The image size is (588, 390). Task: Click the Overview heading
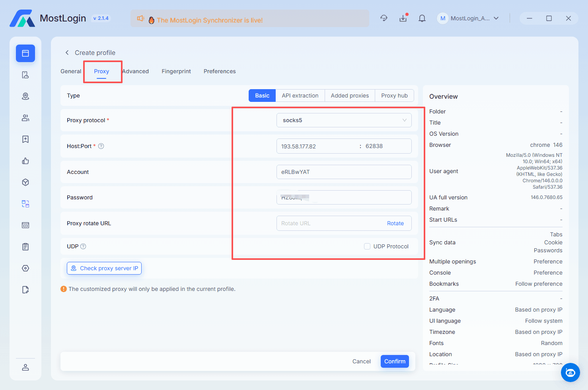tap(444, 96)
